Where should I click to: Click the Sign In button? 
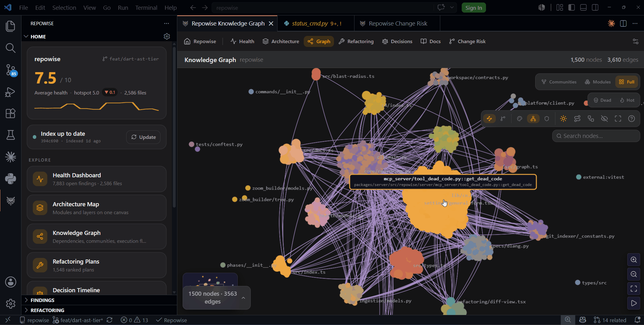click(474, 8)
